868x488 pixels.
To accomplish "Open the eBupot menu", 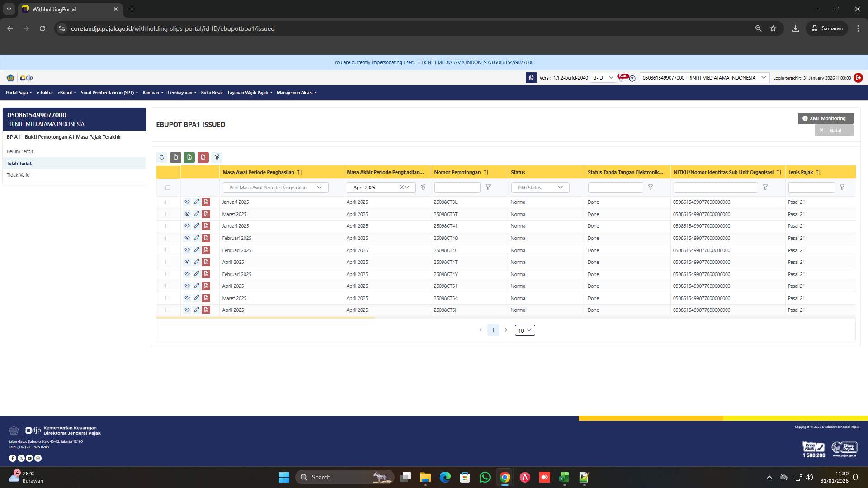I will pyautogui.click(x=66, y=92).
